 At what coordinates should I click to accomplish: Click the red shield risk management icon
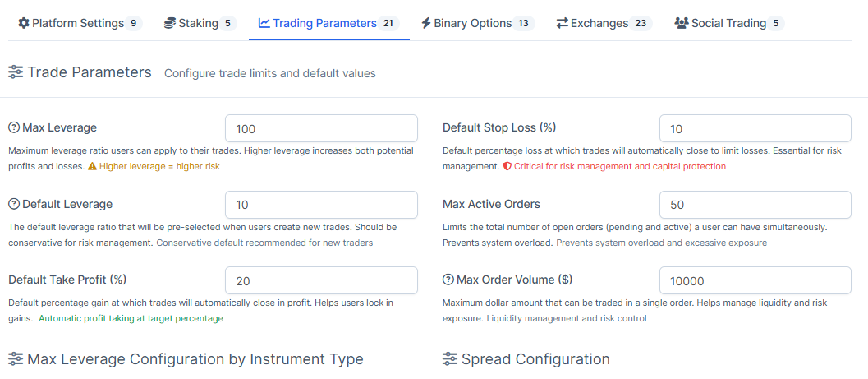coord(507,166)
